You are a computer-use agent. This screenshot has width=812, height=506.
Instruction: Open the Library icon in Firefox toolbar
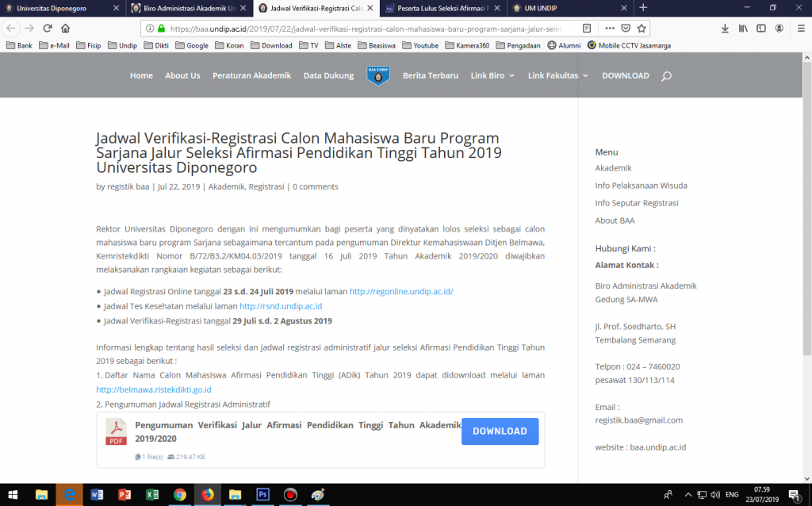[743, 28]
